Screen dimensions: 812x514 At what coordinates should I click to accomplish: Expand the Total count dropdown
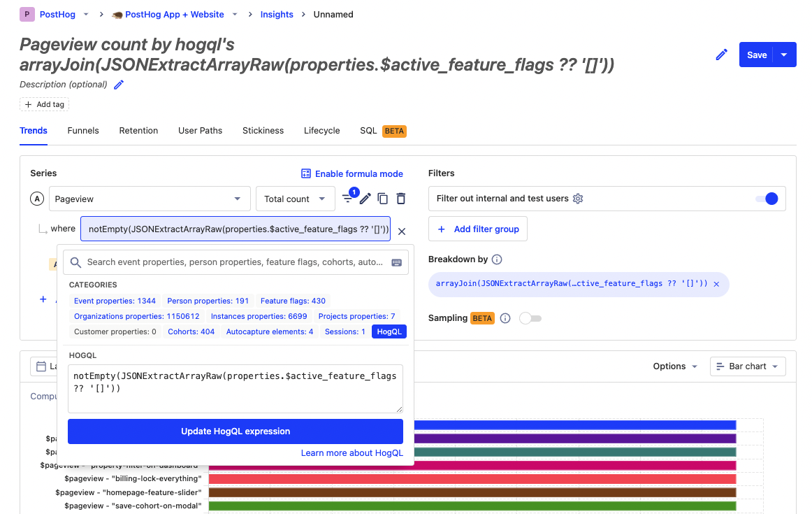[x=295, y=199]
